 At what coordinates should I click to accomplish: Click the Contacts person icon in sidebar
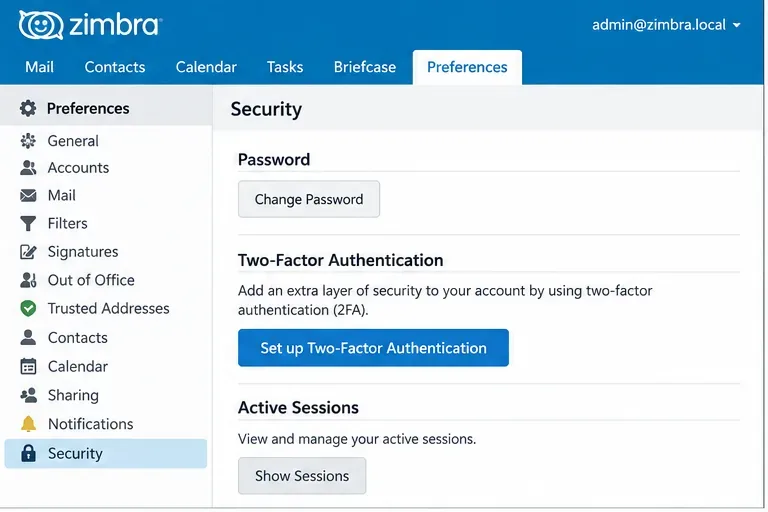point(28,338)
